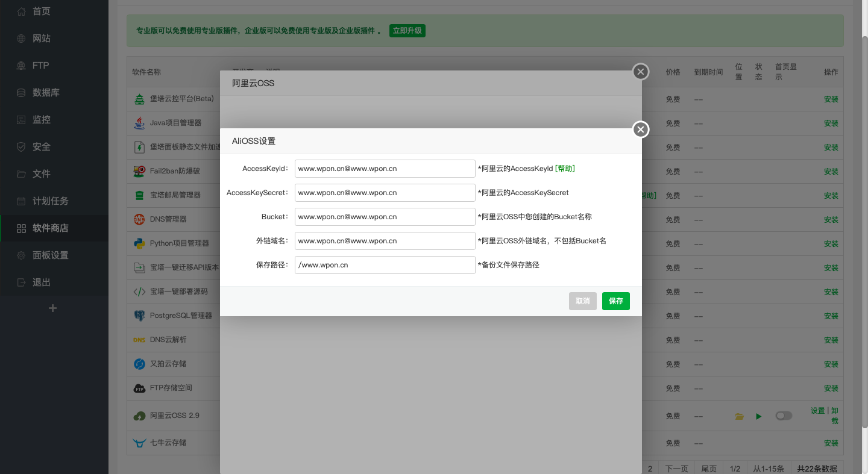
Task: Click 卸载 link for 阿里云OSS row
Action: [x=835, y=416]
